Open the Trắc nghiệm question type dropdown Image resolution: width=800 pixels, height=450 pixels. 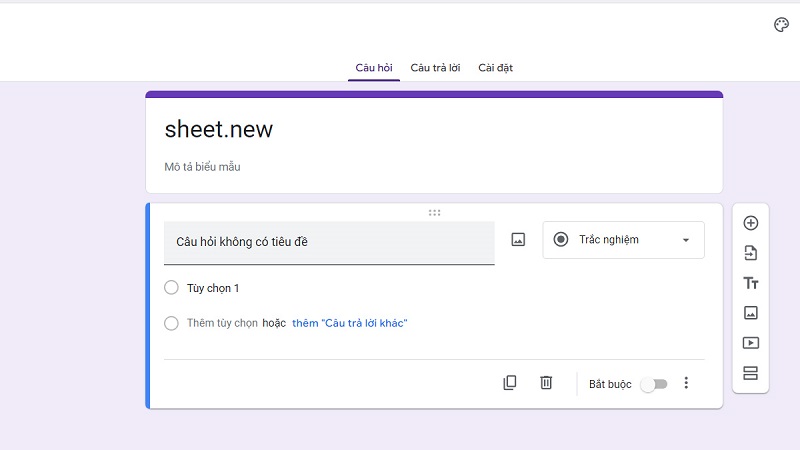pos(623,240)
